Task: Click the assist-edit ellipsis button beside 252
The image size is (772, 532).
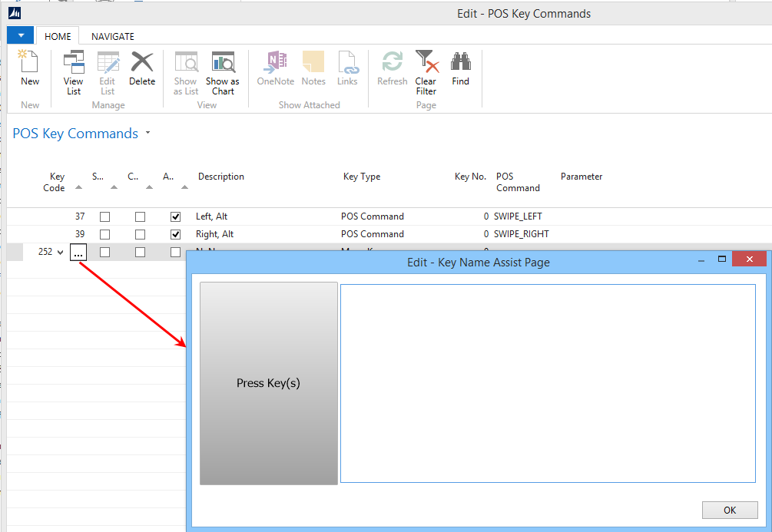Action: pos(78,253)
